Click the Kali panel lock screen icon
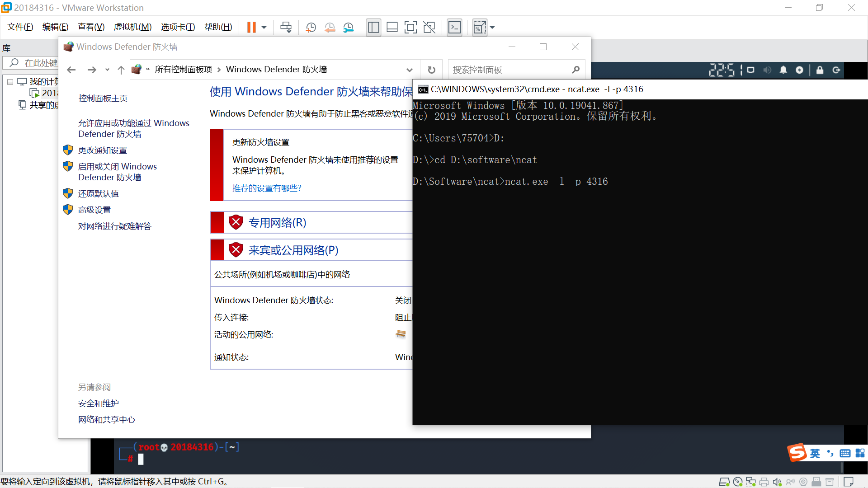Image resolution: width=868 pixels, height=488 pixels. 820,70
